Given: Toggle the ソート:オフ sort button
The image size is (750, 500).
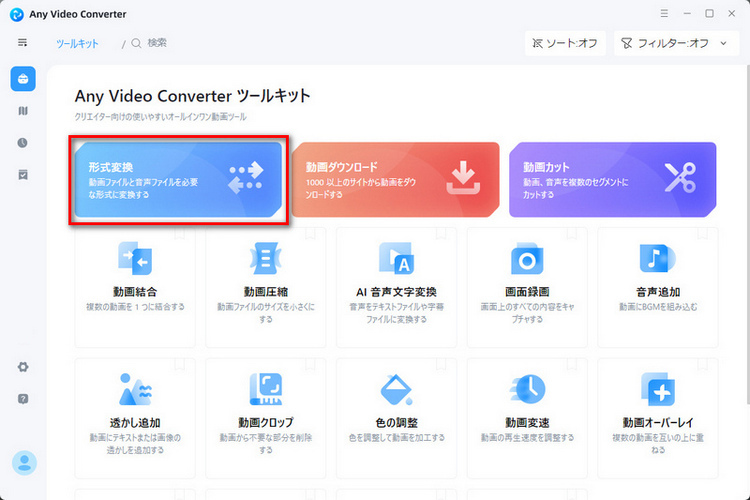Looking at the screenshot, I should point(565,44).
